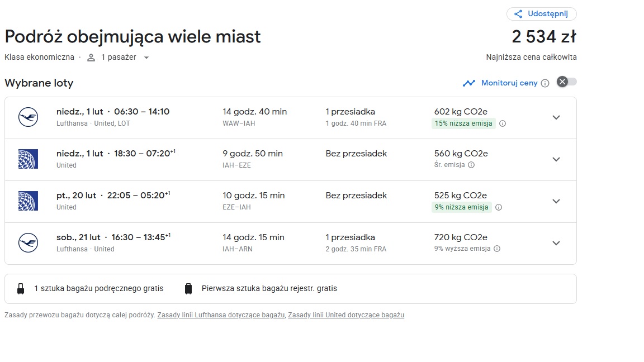Click the Wybrane loty heading
The height and width of the screenshot is (362, 644).
click(39, 83)
